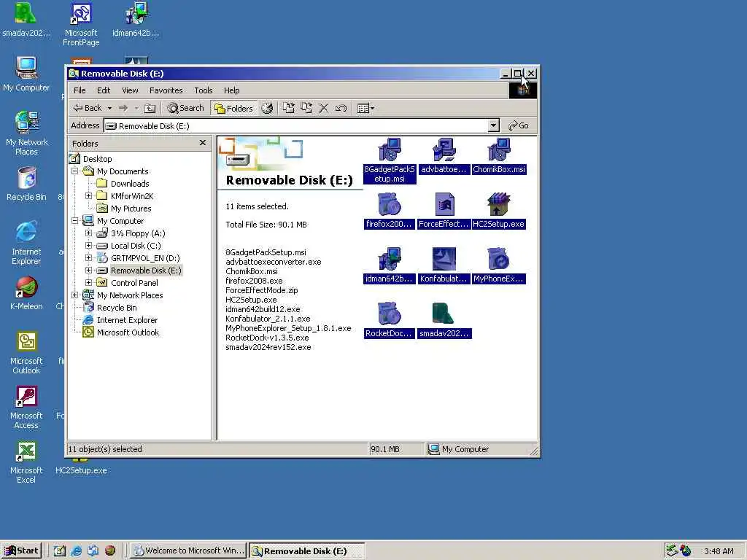
Task: Click the taskbar clock 3:48 AM
Action: point(719,551)
